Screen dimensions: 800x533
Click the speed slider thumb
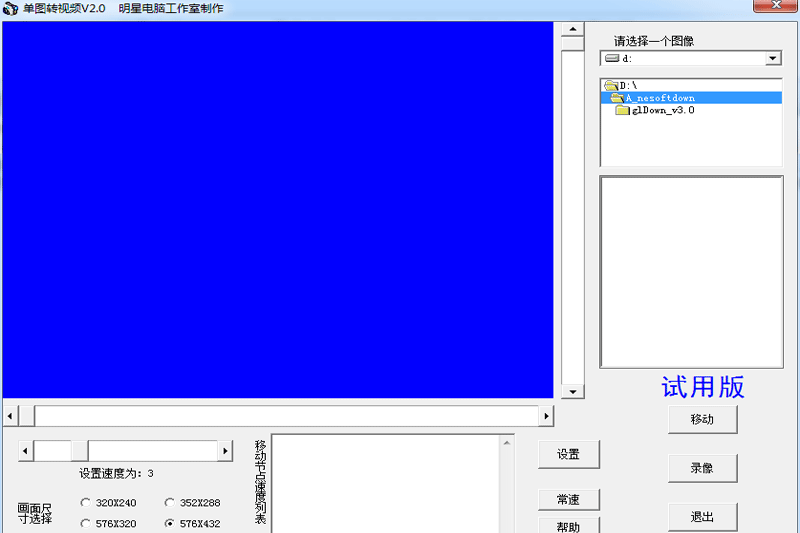[x=80, y=451]
